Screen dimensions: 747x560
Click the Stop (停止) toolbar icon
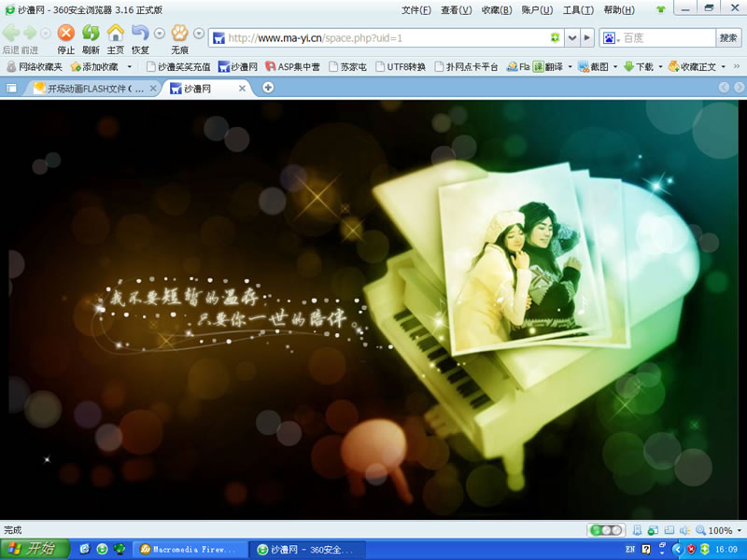[x=66, y=33]
